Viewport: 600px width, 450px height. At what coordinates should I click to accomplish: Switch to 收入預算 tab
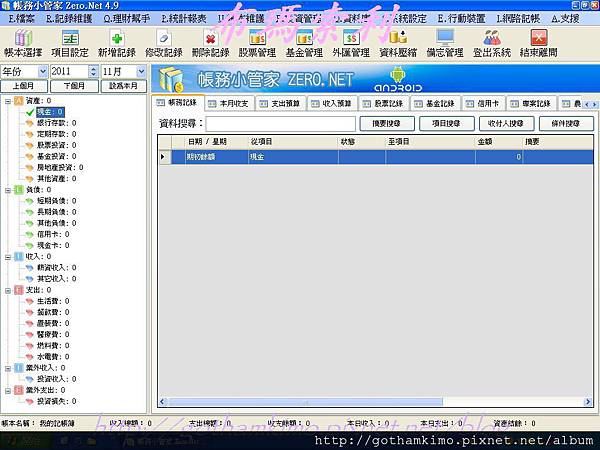click(x=332, y=103)
